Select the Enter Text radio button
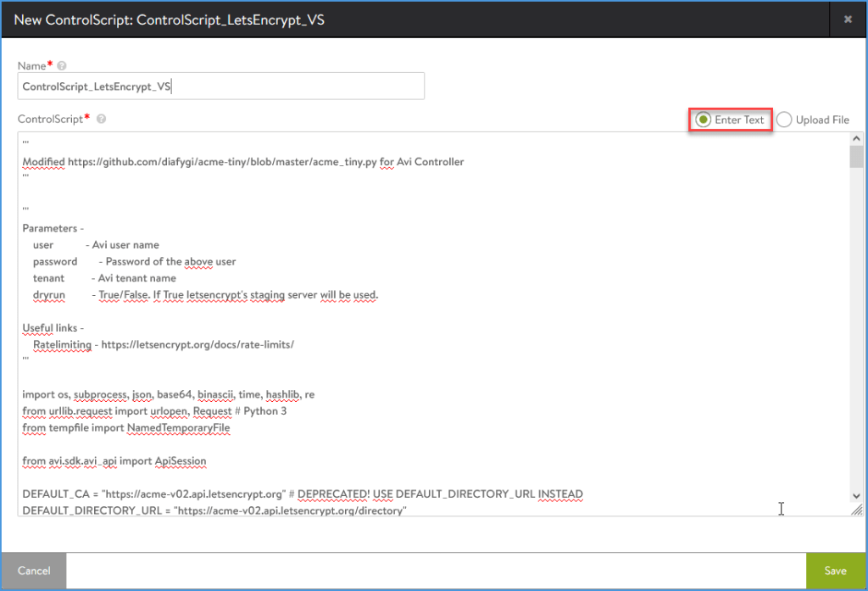868x591 pixels. click(703, 120)
